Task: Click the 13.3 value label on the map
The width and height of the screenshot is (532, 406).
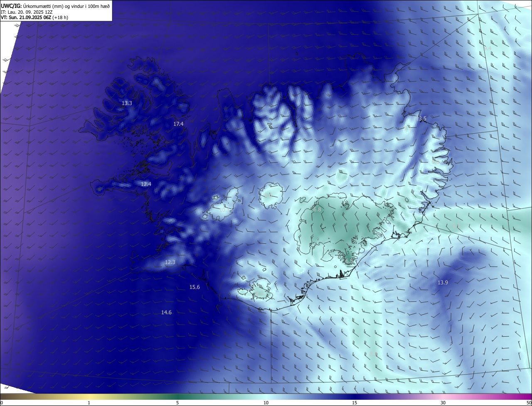Action: pos(127,103)
